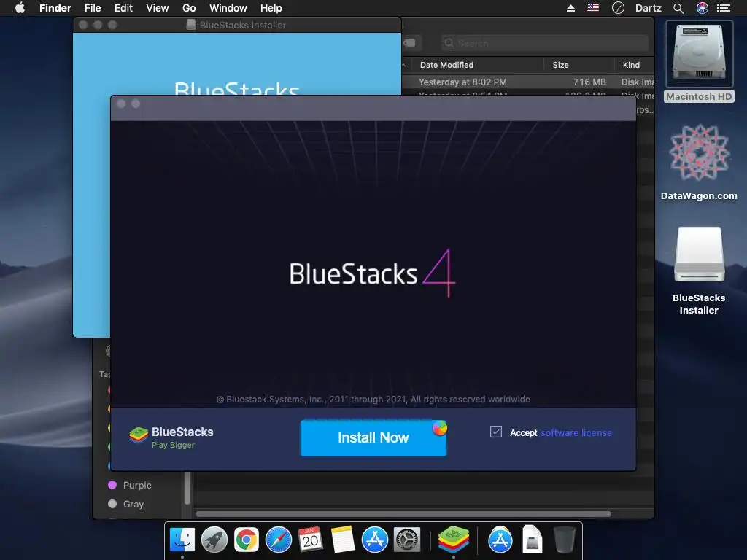
Task: Click the 716 MB size cell
Action: pos(589,82)
